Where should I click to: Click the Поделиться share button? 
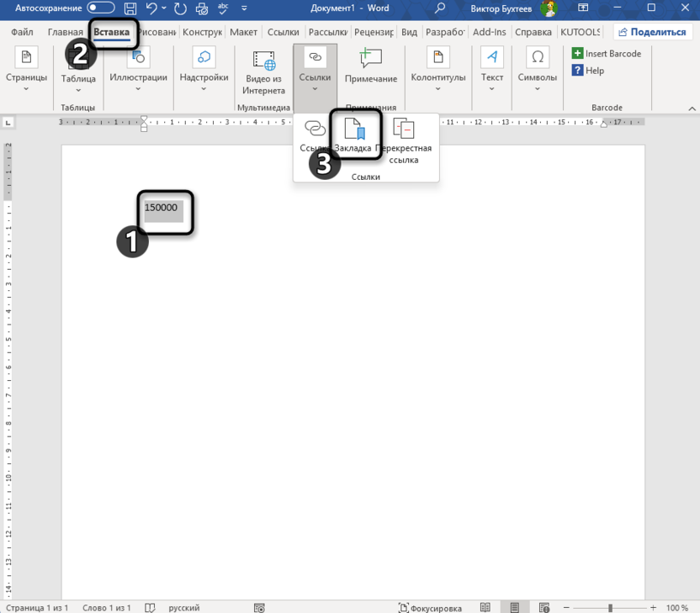tap(651, 32)
